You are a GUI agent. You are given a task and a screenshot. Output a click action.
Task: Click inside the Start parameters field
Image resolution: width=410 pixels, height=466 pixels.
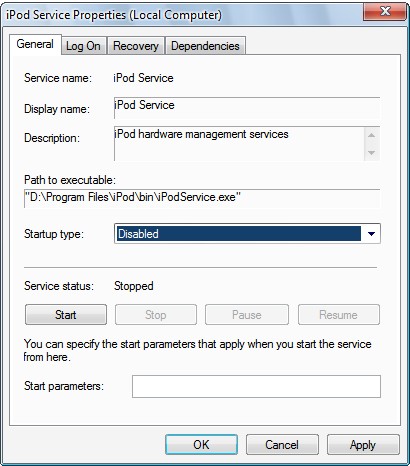[256, 386]
